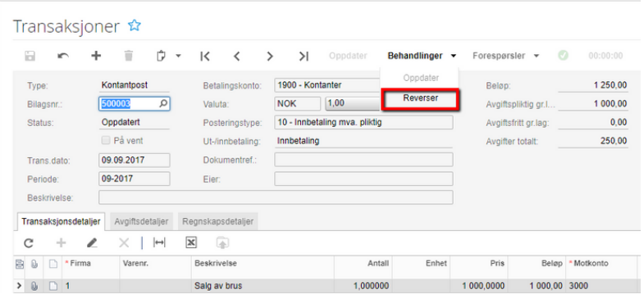Image resolution: width=644 pixels, height=299 pixels.
Task: Click the Ut-/innbetaling value 'Innbetaling'
Action: point(298,141)
